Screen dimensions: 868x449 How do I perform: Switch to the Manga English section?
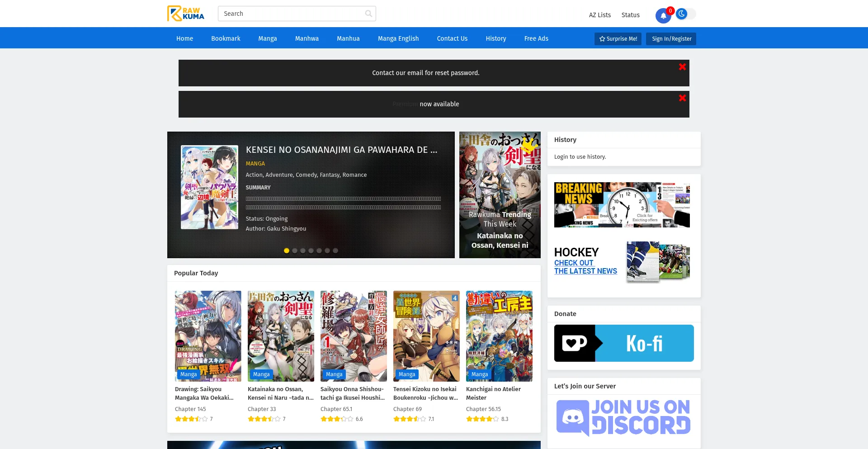point(398,38)
